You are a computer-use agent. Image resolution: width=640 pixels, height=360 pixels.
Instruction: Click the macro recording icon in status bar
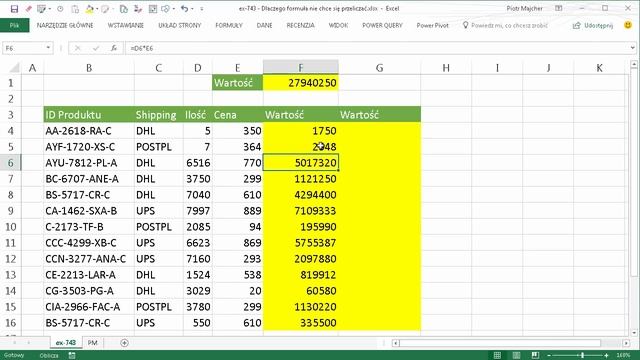click(72, 356)
